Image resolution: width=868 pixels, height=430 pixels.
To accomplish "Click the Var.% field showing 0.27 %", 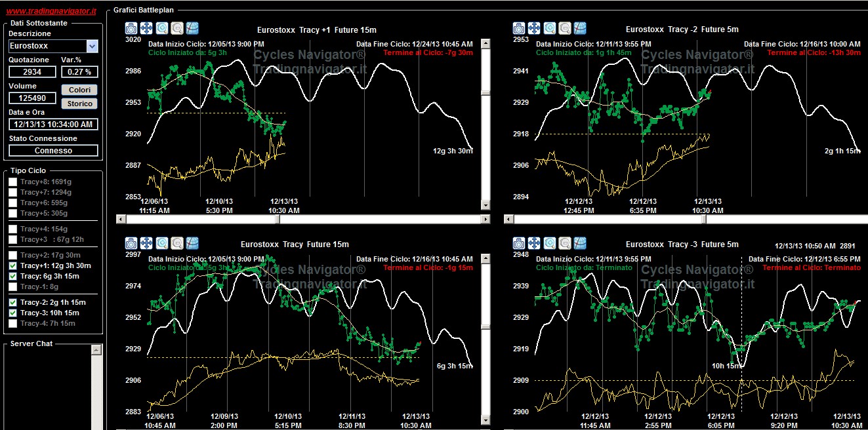I will coord(79,72).
